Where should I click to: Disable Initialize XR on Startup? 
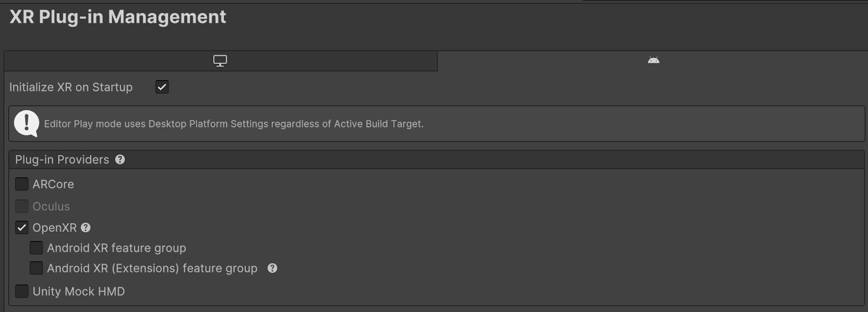(162, 87)
